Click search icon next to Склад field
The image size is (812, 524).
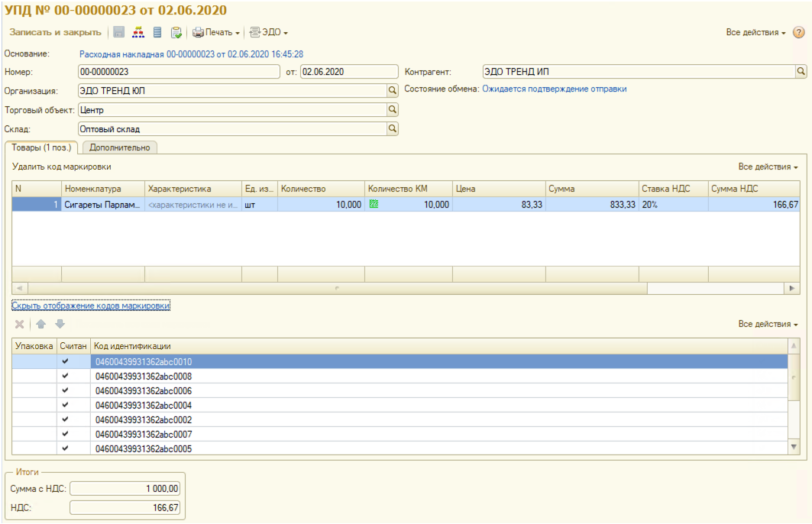[x=393, y=129]
